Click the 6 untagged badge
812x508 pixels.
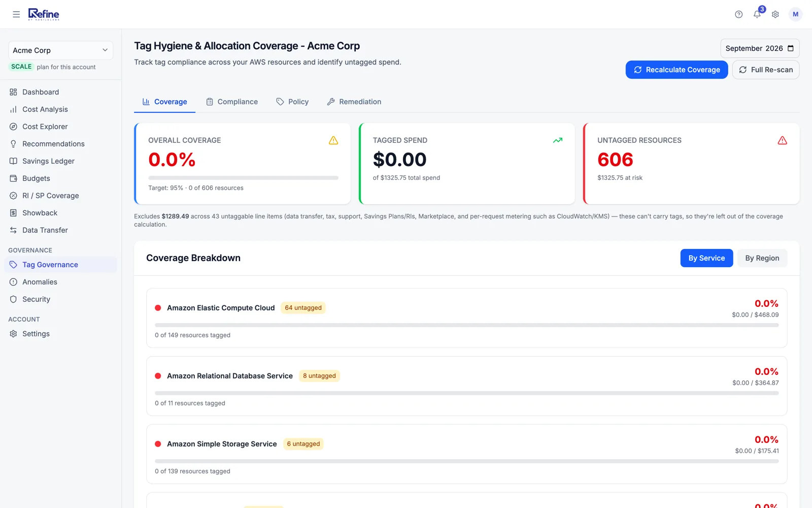[303, 444]
